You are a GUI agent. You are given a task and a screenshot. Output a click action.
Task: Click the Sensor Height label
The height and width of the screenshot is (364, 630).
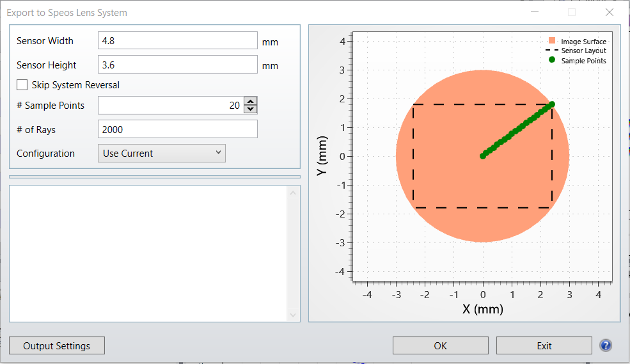(x=46, y=65)
